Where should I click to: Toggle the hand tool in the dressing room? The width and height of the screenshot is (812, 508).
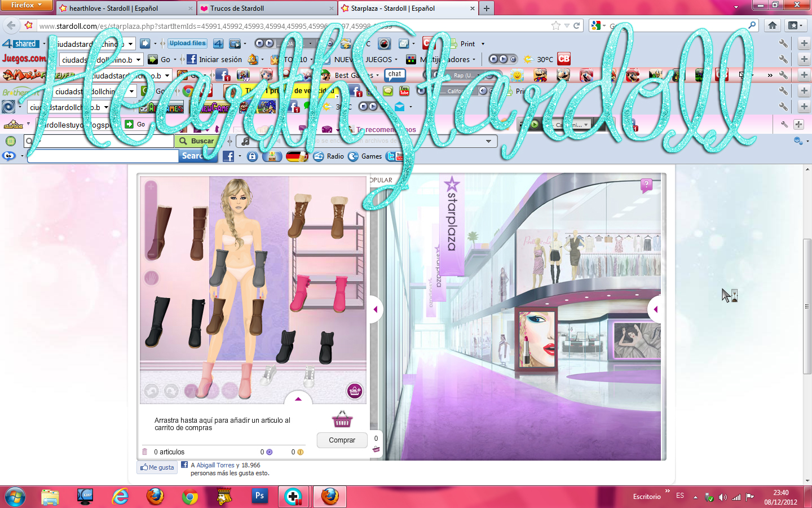[151, 278]
